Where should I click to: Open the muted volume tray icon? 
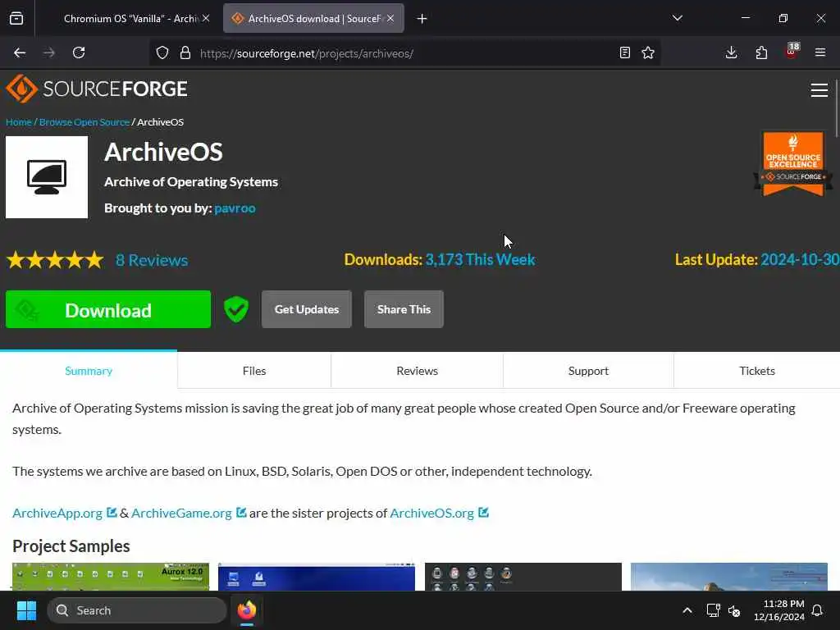[734, 610]
